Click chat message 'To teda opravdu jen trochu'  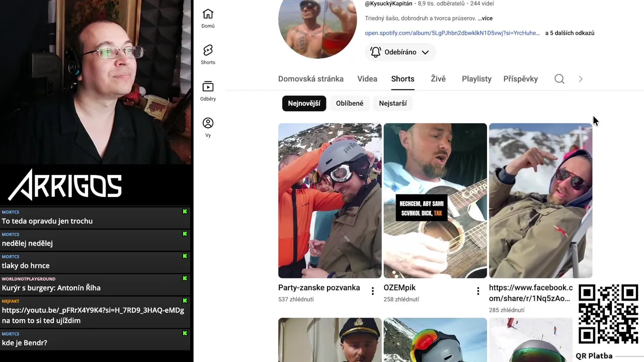click(x=47, y=221)
